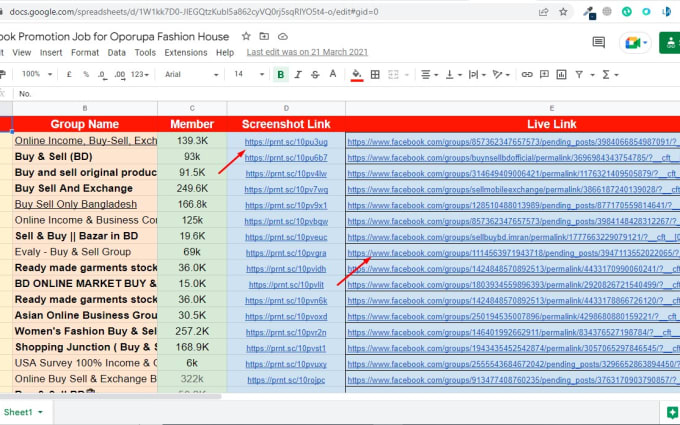The width and height of the screenshot is (680, 425).
Task: Click green Share button
Action: point(670,42)
